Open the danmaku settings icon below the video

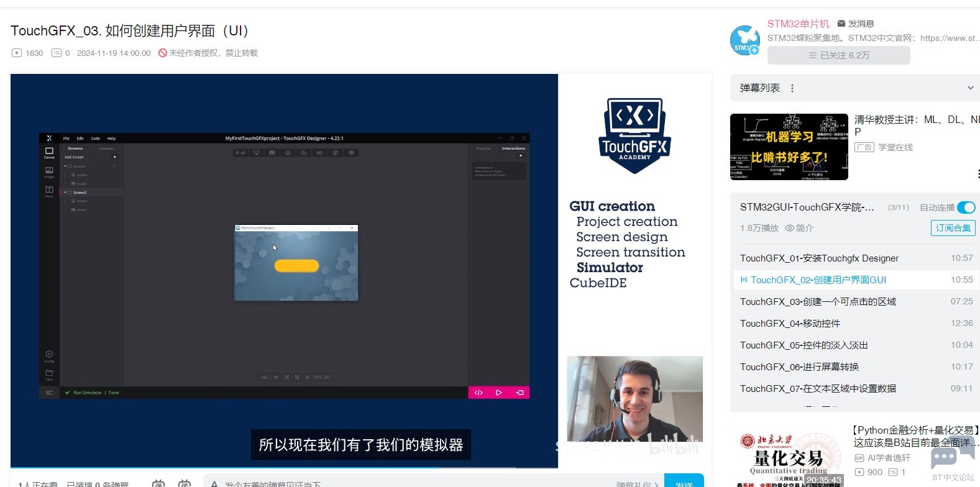(185, 483)
